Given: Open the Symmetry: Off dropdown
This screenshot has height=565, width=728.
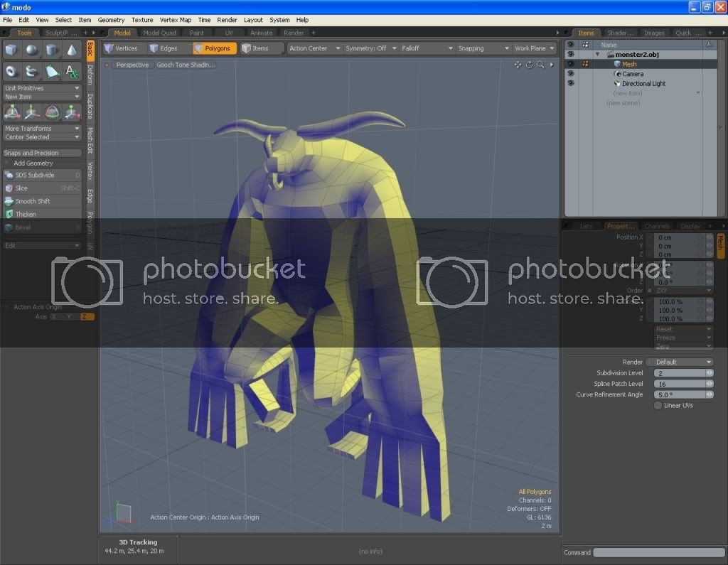Looking at the screenshot, I should click(370, 48).
